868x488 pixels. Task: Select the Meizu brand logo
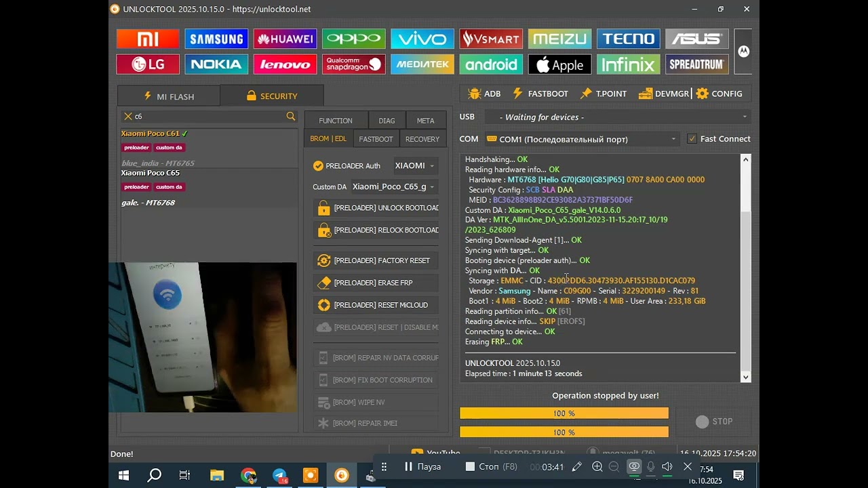pyautogui.click(x=559, y=39)
